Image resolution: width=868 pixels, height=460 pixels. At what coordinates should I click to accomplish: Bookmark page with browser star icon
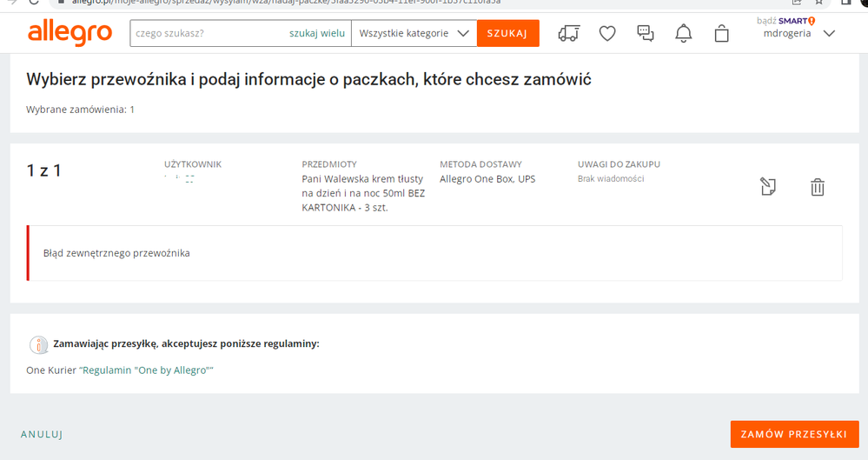tap(818, 3)
